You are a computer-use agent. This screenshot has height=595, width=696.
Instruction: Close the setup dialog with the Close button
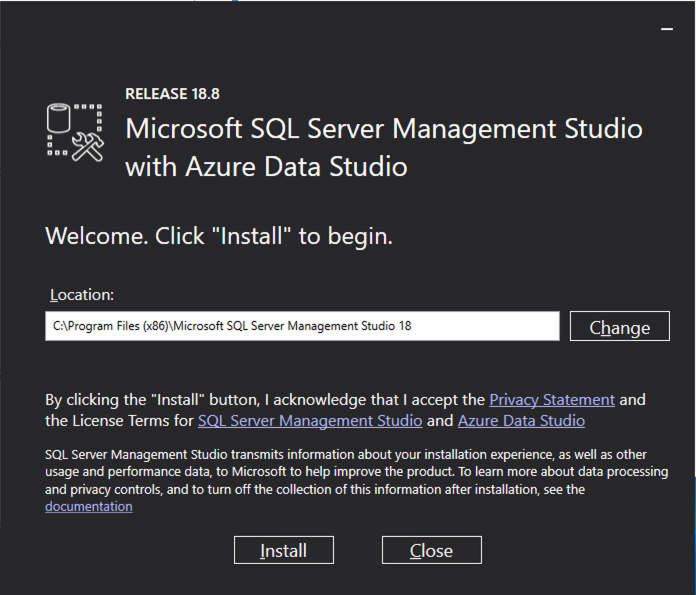pyautogui.click(x=431, y=550)
